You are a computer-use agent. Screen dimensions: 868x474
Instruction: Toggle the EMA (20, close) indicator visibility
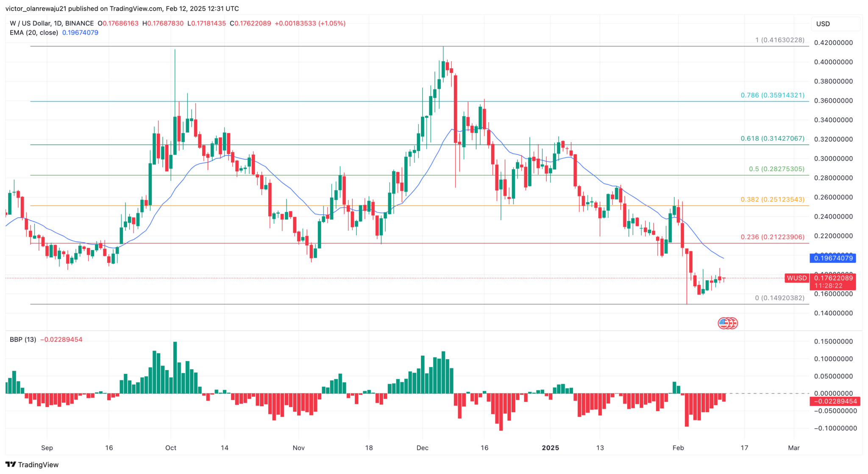[x=34, y=32]
